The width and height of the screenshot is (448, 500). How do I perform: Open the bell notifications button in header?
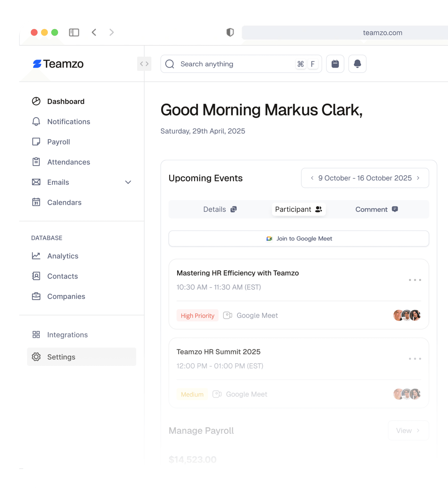point(357,64)
